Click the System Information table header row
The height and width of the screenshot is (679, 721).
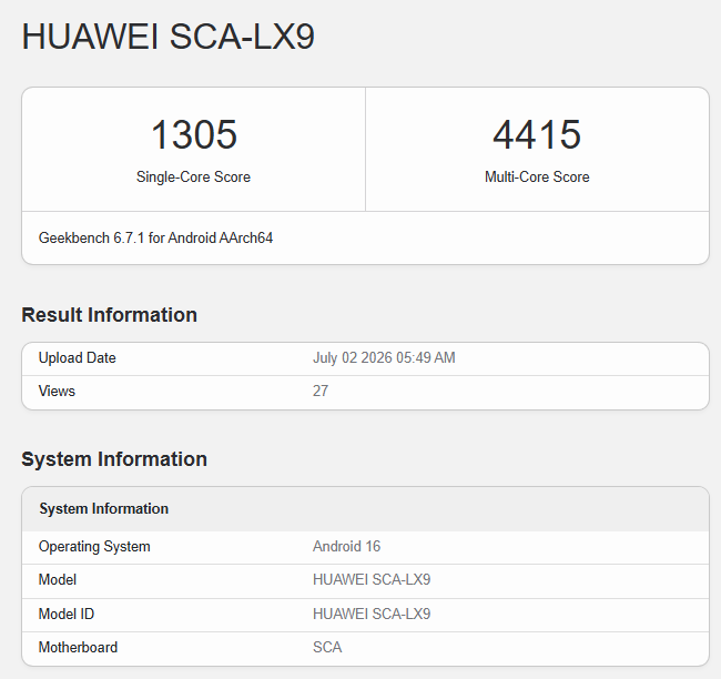(x=366, y=509)
